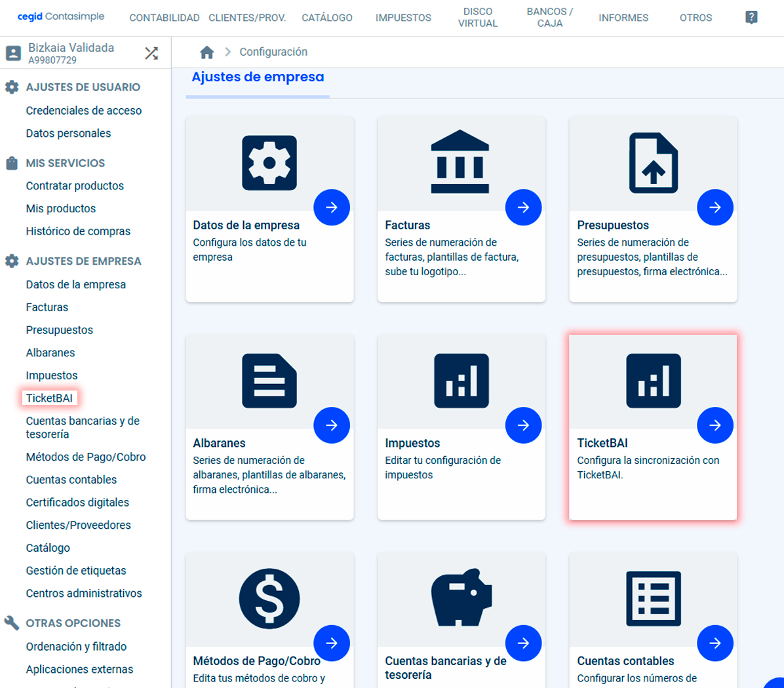Screen dimensions: 784x688
Task: Click the Configuración breadcrumb text
Action: coord(273,52)
